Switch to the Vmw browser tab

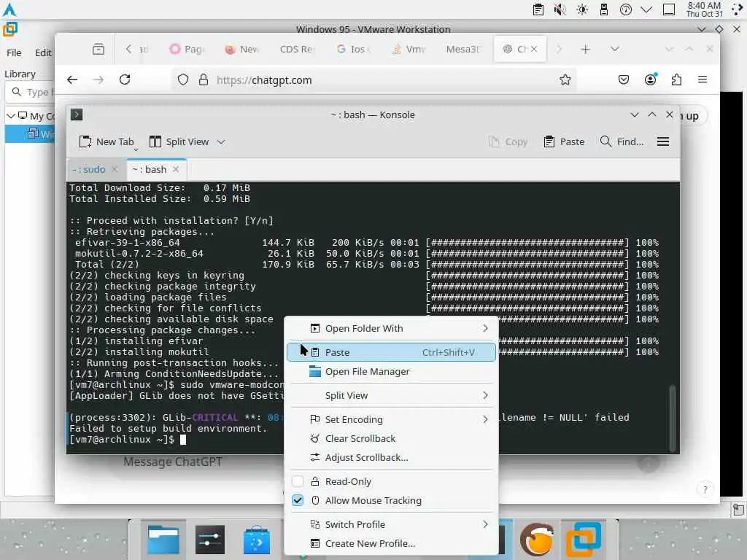click(x=409, y=49)
